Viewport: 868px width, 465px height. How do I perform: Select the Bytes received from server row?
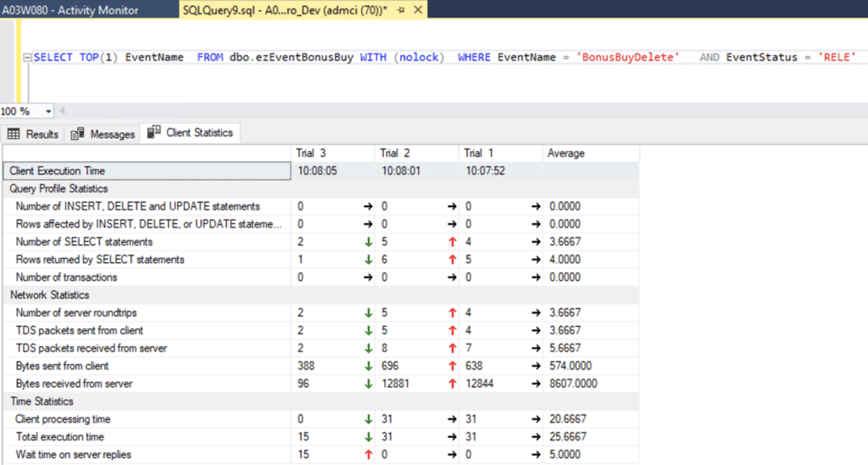(321, 384)
